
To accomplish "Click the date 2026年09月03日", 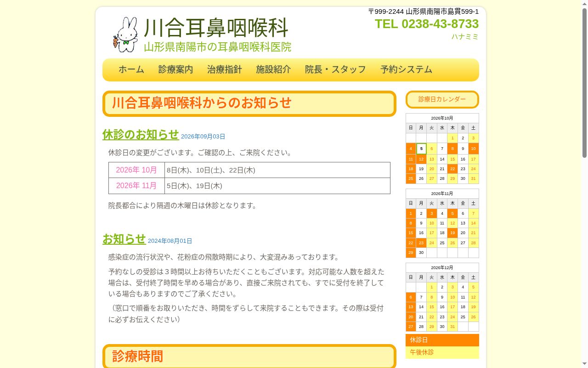I will [x=203, y=137].
